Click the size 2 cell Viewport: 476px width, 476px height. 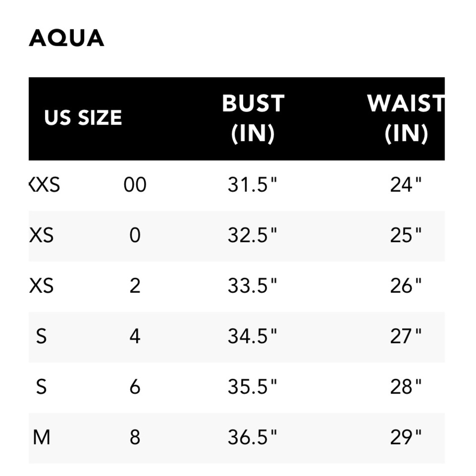(135, 286)
